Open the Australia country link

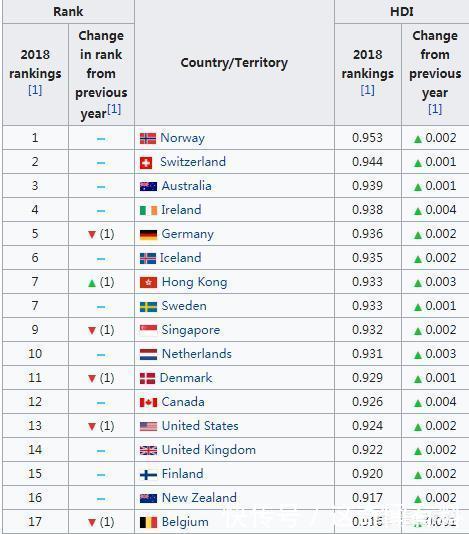186,186
